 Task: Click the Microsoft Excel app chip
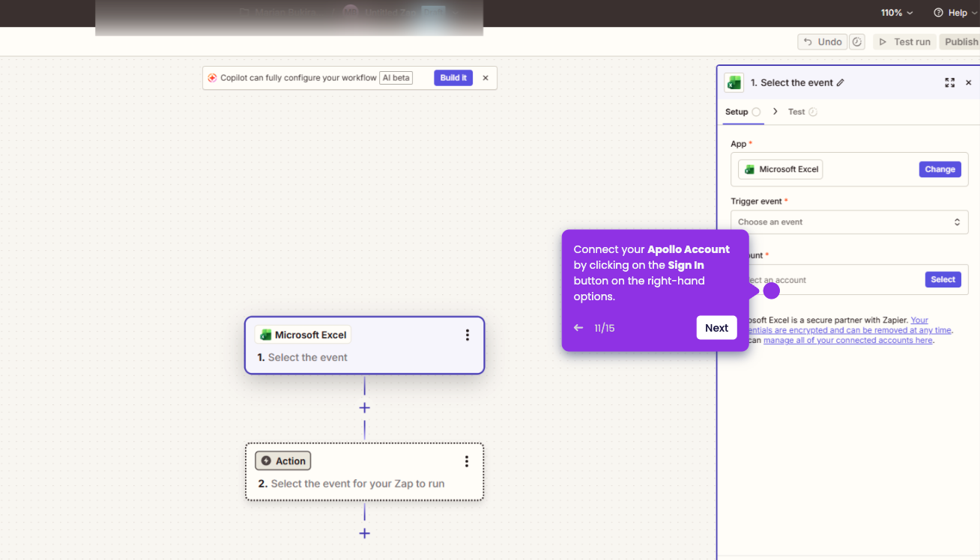(781, 169)
